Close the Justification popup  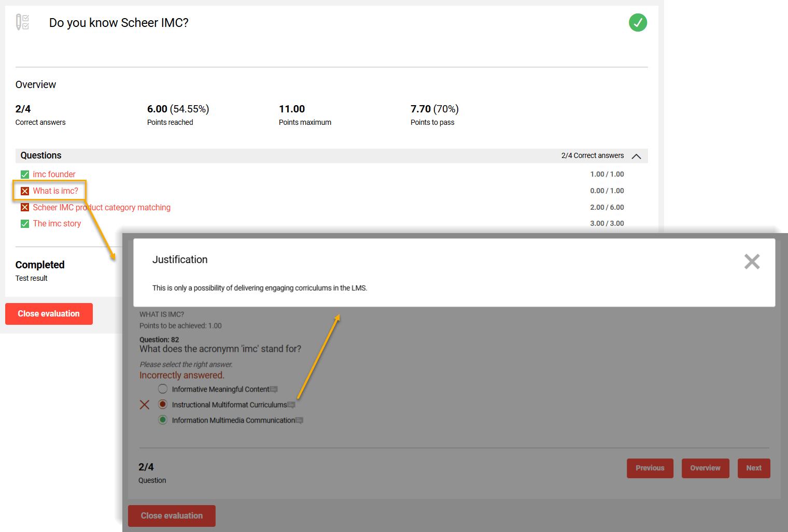coord(752,262)
